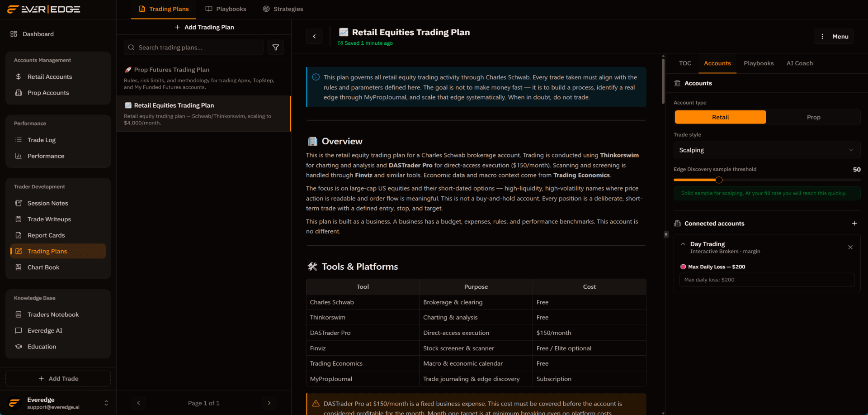Click the $150/month cost cell
The width and height of the screenshot is (868, 415).
click(589, 333)
